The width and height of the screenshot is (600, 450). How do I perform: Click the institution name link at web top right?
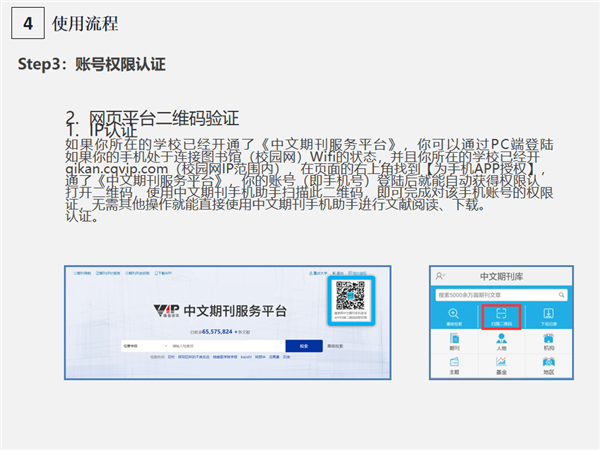click(318, 273)
